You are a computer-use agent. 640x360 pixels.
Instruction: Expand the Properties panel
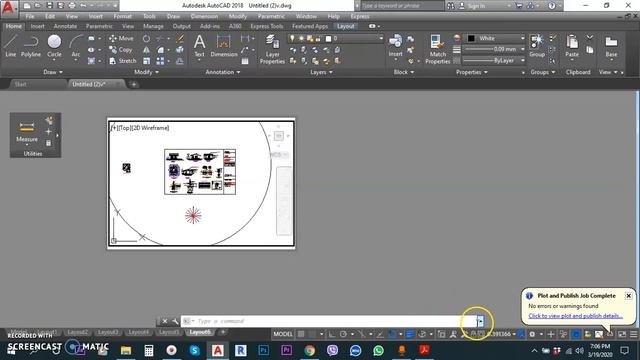coord(471,72)
